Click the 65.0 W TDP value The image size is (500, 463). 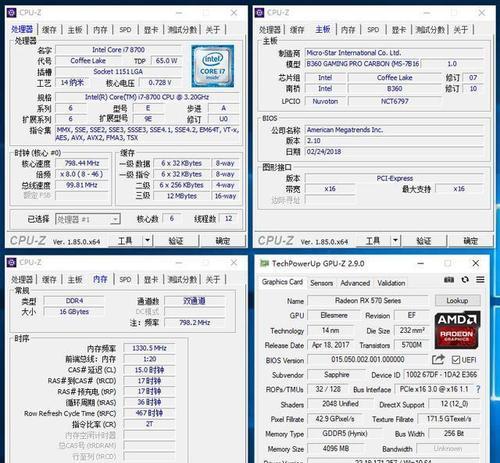point(166,61)
